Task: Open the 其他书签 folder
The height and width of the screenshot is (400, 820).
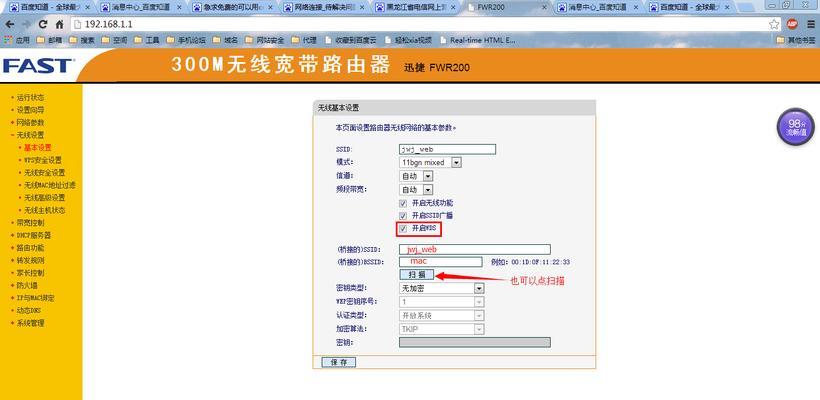Action: click(796, 40)
